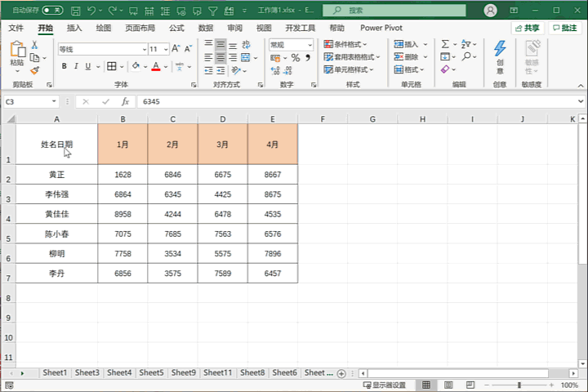Add a new sheet with plus icon
588x392 pixels.
click(x=341, y=373)
